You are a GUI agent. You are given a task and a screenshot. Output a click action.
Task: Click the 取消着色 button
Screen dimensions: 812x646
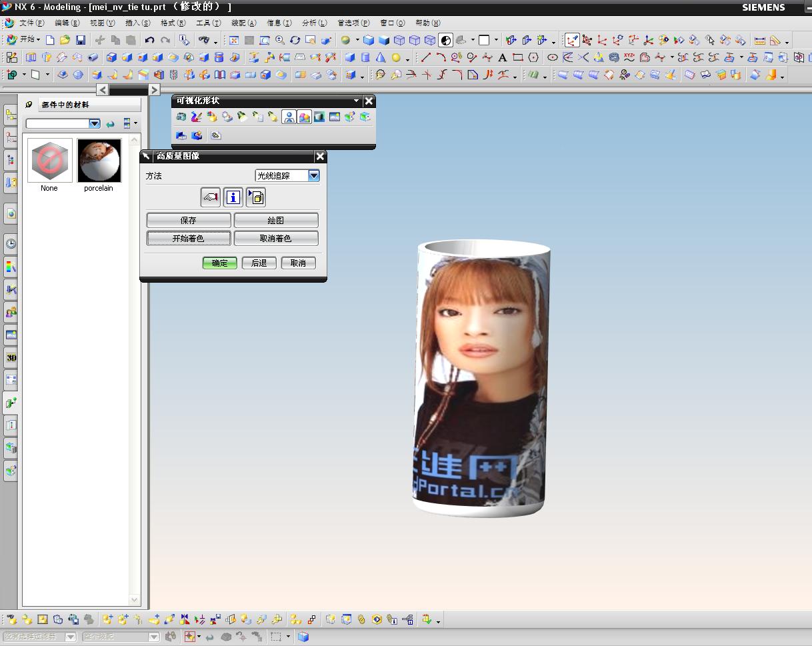pyautogui.click(x=276, y=238)
